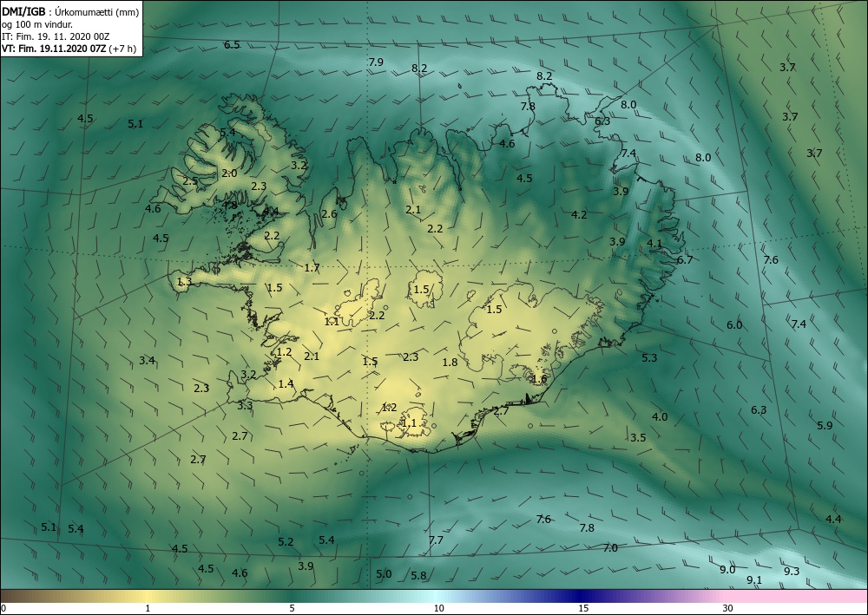Select the map value 5.2
Viewport: 868px width, 615px height.
pyautogui.click(x=286, y=542)
